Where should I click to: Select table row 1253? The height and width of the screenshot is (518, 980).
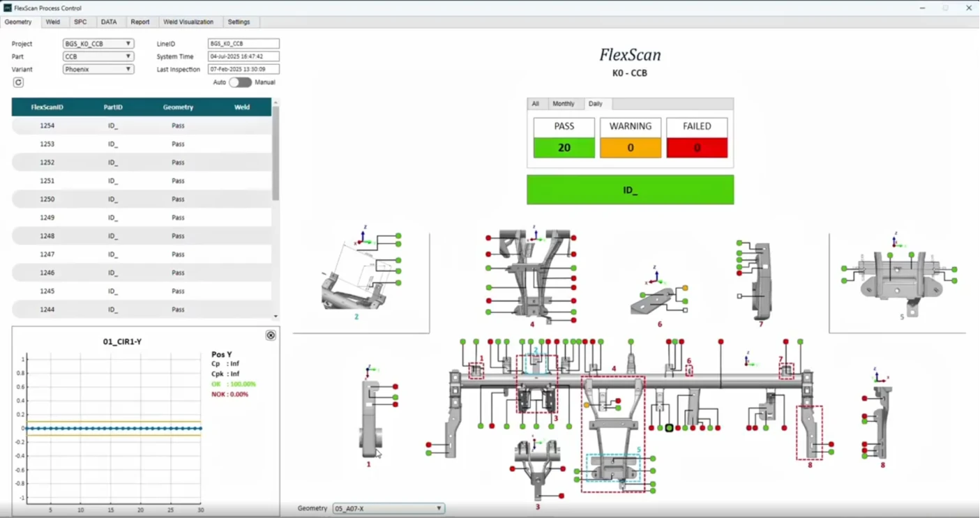tap(142, 144)
